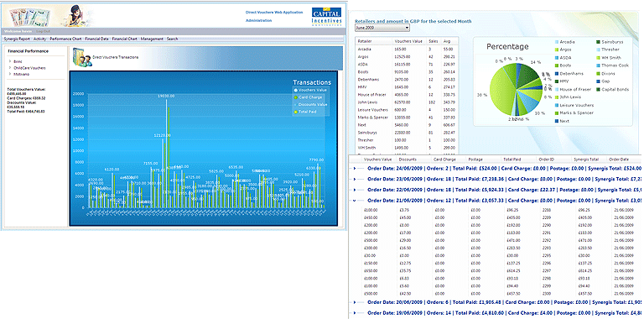Expand the 23/06/2009 order group

coord(355,179)
